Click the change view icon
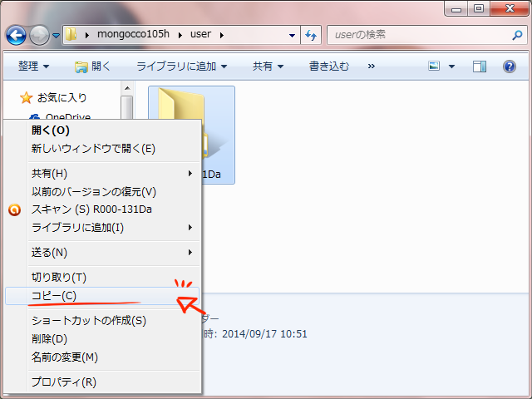This screenshot has width=532, height=399. (x=434, y=66)
